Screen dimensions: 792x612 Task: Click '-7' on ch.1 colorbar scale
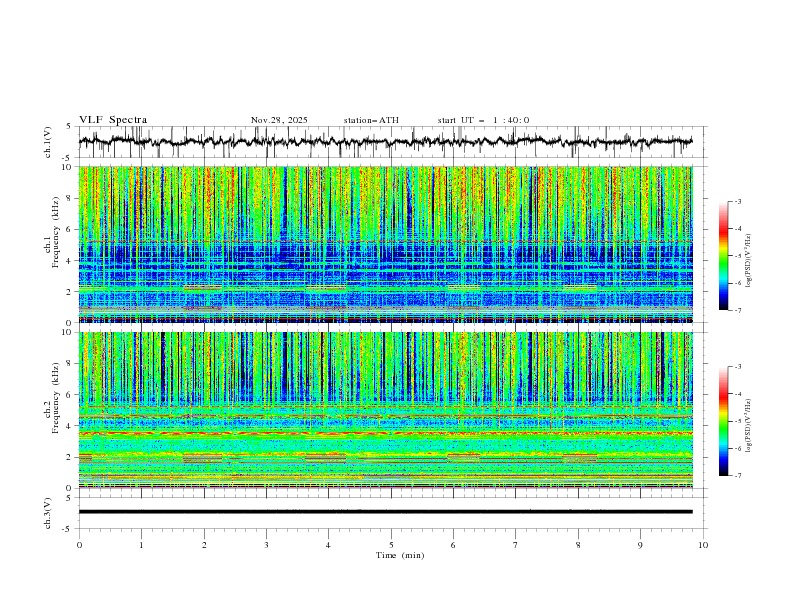pos(737,310)
